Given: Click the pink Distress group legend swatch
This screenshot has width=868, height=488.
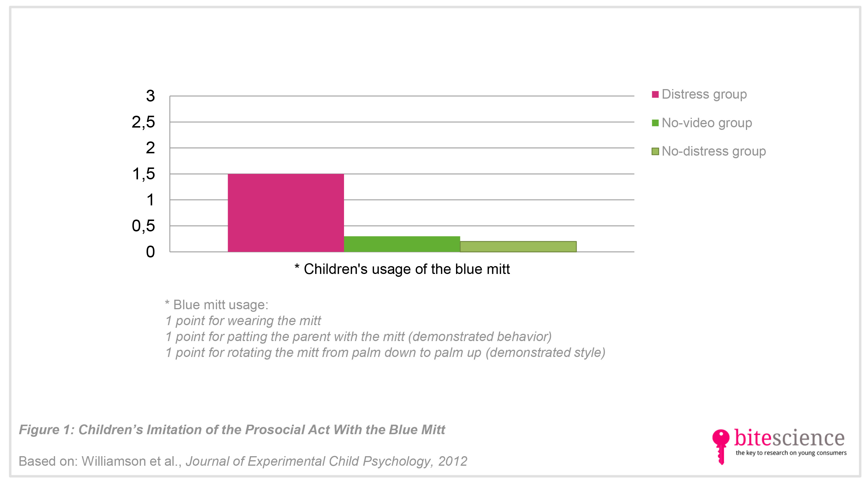Looking at the screenshot, I should click(655, 94).
